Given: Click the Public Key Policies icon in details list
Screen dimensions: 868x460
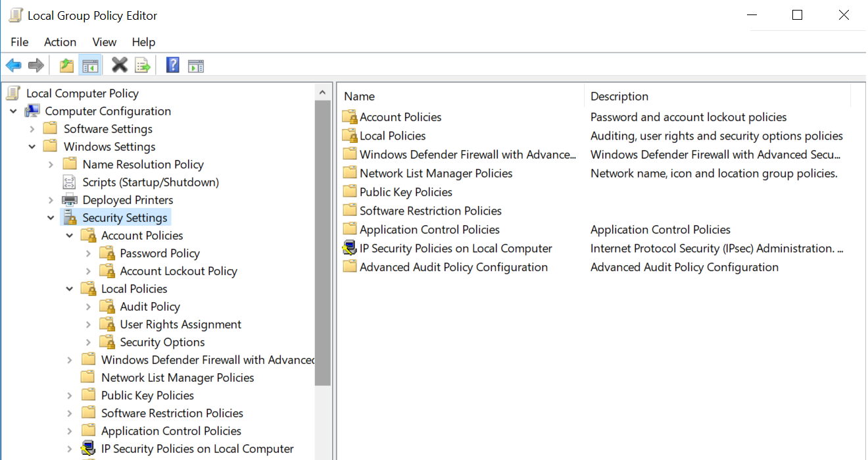Looking at the screenshot, I should pos(349,192).
